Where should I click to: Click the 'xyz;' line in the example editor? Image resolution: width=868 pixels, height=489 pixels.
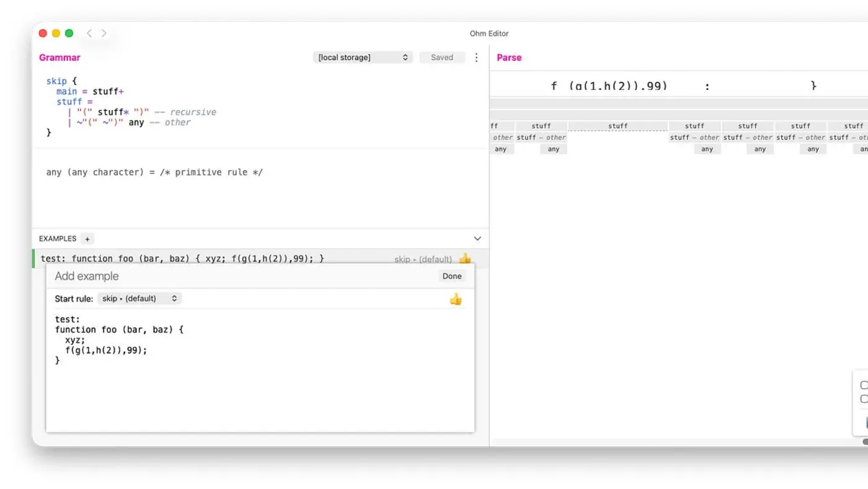pyautogui.click(x=75, y=340)
